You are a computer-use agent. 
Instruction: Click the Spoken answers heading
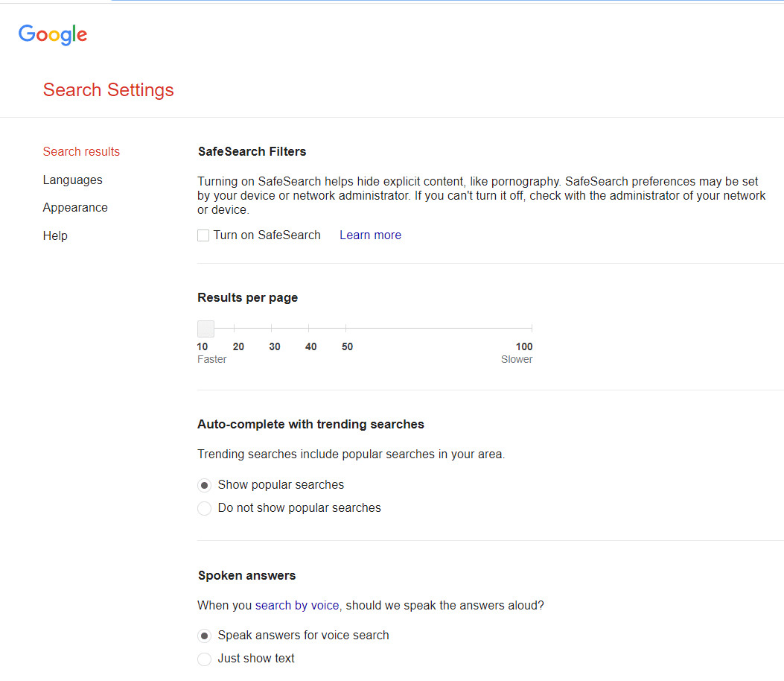[x=247, y=575]
